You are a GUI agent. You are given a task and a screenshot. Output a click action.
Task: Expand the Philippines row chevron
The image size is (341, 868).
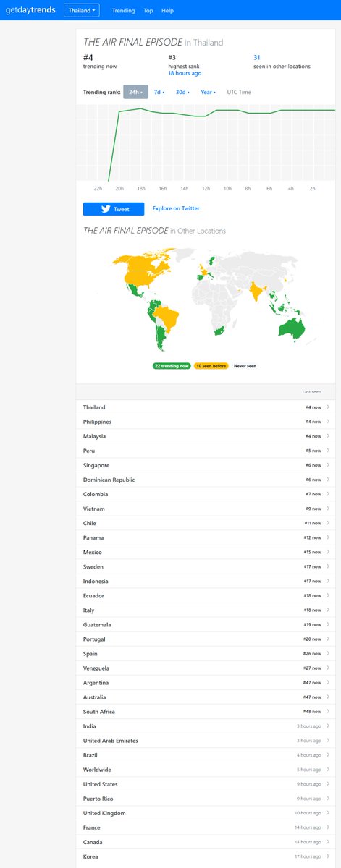328,422
